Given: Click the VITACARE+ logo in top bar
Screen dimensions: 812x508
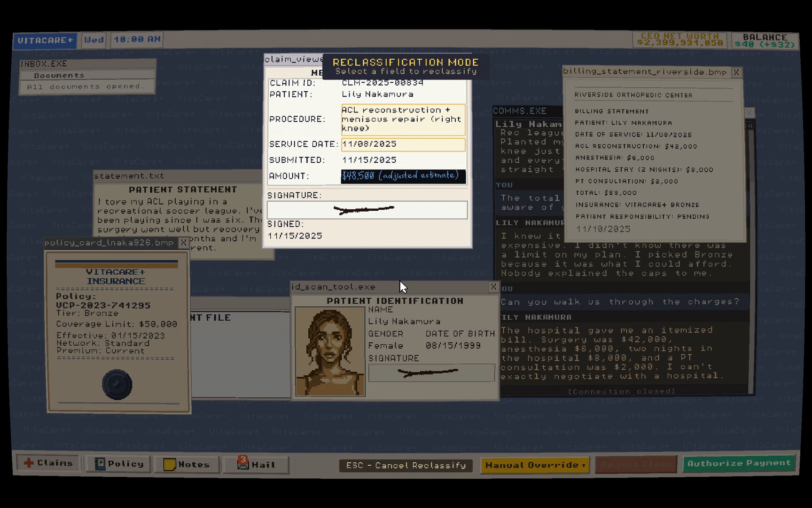Looking at the screenshot, I should (x=46, y=40).
